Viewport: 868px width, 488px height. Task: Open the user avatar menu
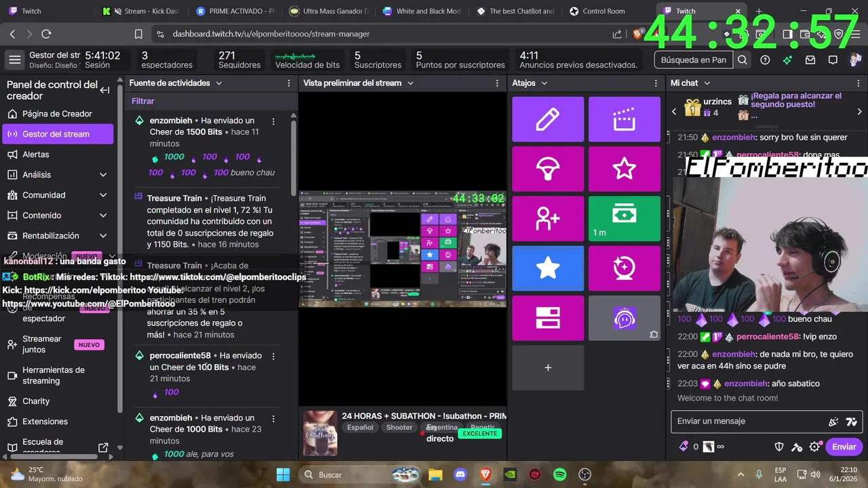point(855,60)
